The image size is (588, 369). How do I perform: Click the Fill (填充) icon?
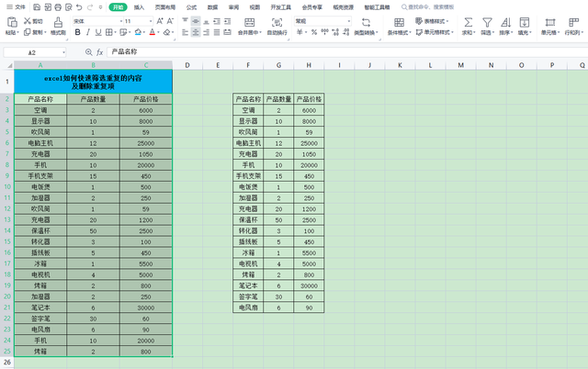pyautogui.click(x=525, y=22)
